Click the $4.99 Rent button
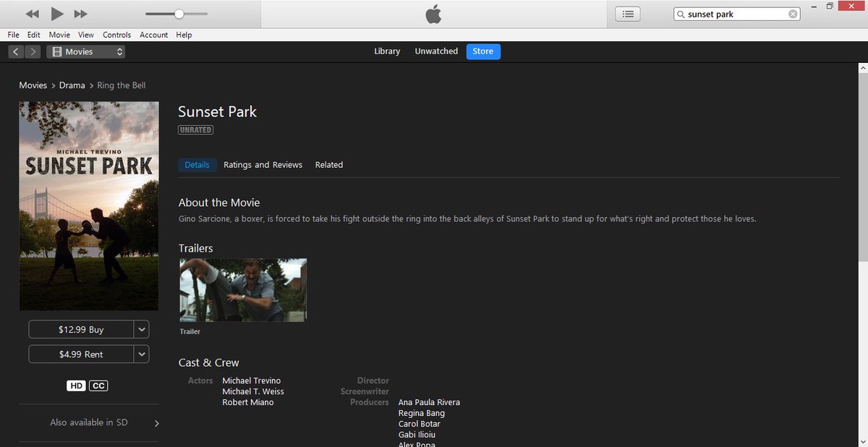 point(81,354)
